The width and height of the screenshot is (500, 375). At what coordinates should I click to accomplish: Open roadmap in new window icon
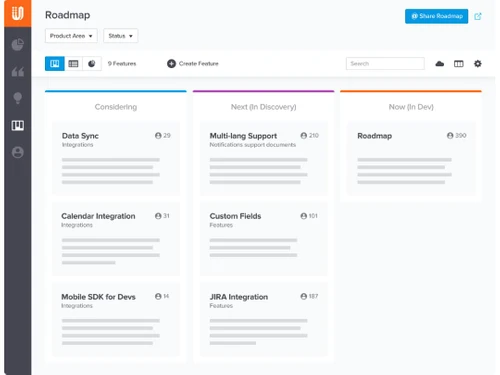coord(478,16)
